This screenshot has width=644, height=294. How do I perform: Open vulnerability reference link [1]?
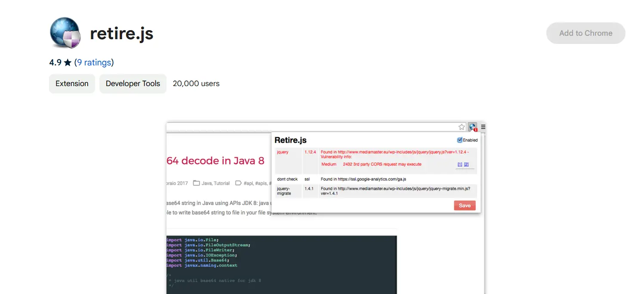tap(459, 164)
